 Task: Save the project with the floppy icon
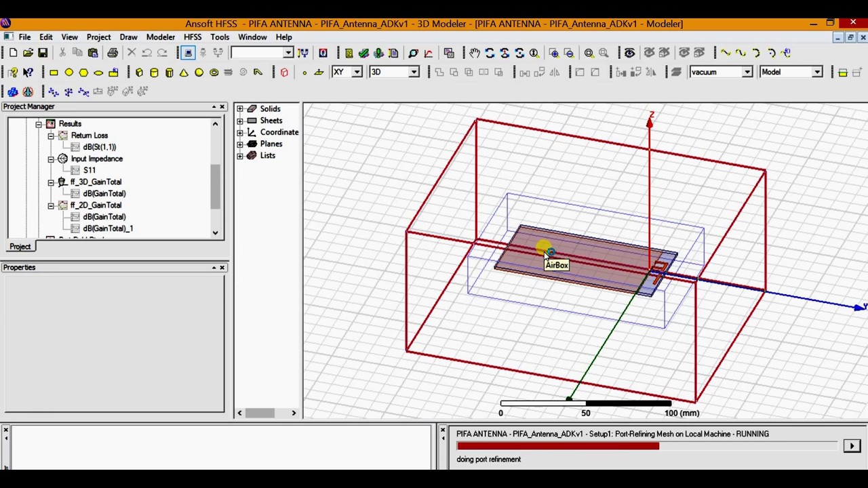pos(43,53)
